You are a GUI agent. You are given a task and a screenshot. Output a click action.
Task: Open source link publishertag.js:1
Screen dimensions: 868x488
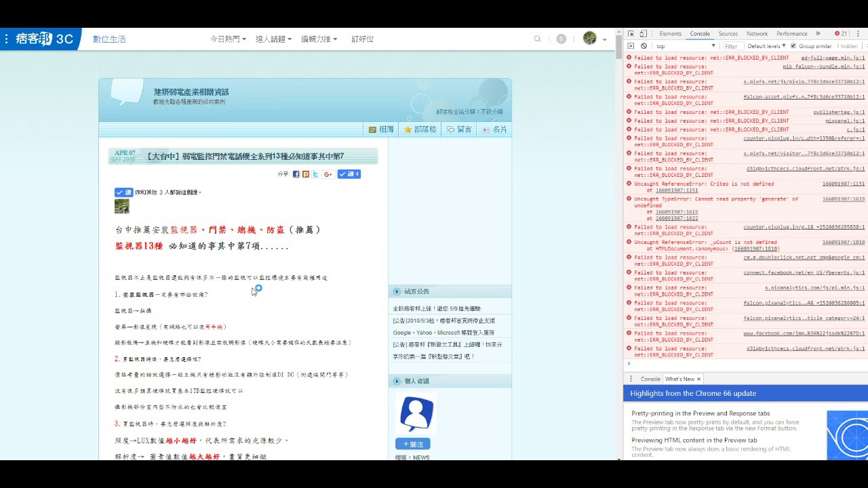coord(839,112)
